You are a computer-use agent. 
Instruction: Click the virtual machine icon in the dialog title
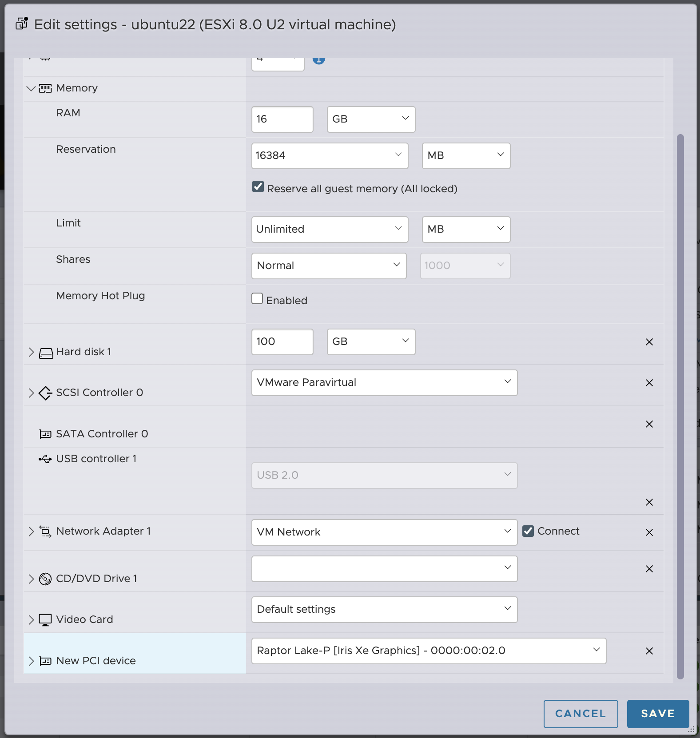pos(22,24)
